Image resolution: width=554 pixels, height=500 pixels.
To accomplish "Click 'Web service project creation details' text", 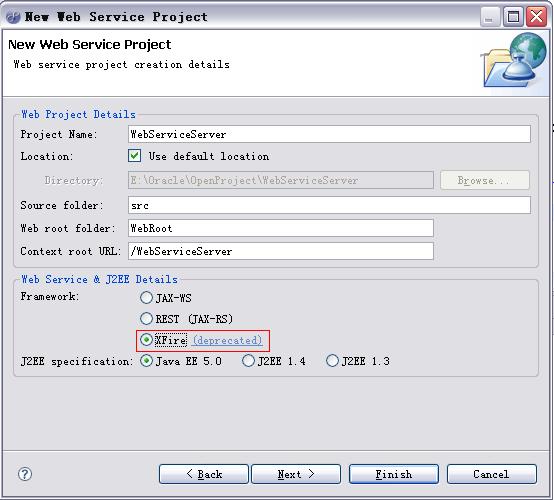I will [x=122, y=64].
